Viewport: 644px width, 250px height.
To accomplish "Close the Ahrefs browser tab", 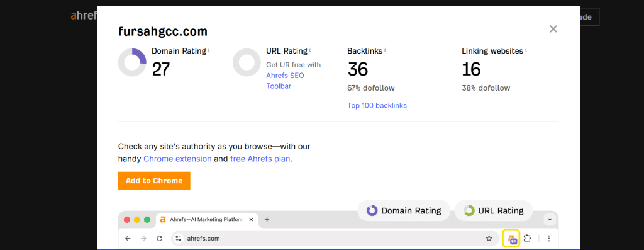I will coord(252,220).
